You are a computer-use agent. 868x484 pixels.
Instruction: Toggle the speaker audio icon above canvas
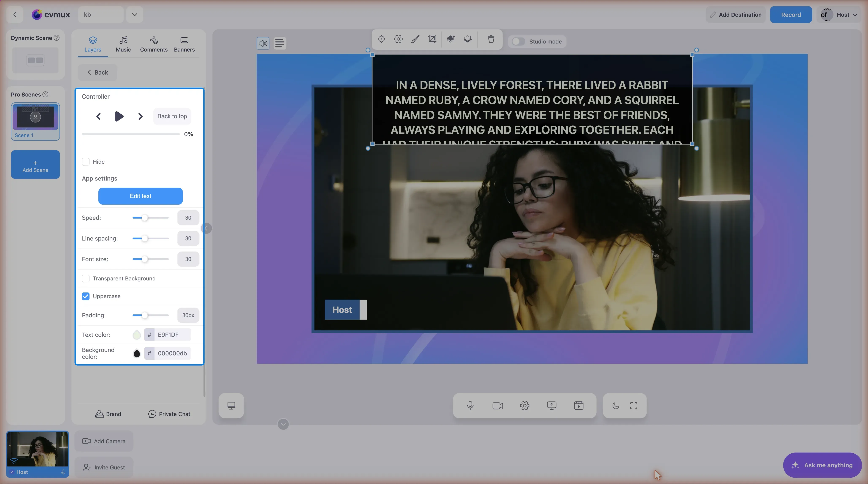(263, 43)
